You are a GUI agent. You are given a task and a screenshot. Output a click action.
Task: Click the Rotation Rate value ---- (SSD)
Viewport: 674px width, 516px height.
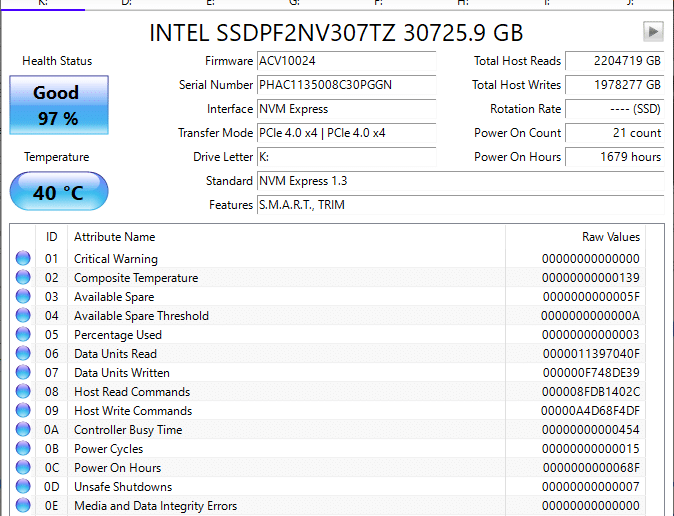(615, 109)
